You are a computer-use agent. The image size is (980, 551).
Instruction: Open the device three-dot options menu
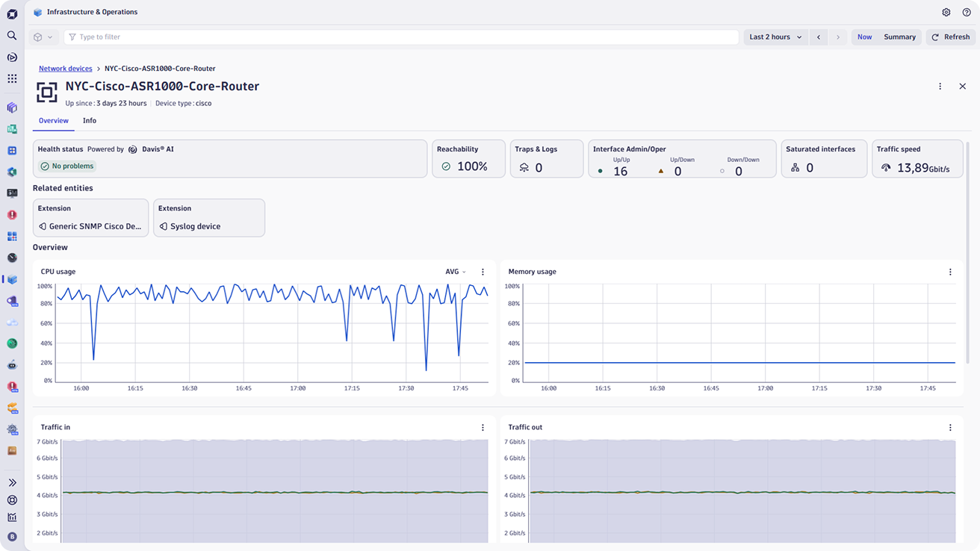940,87
